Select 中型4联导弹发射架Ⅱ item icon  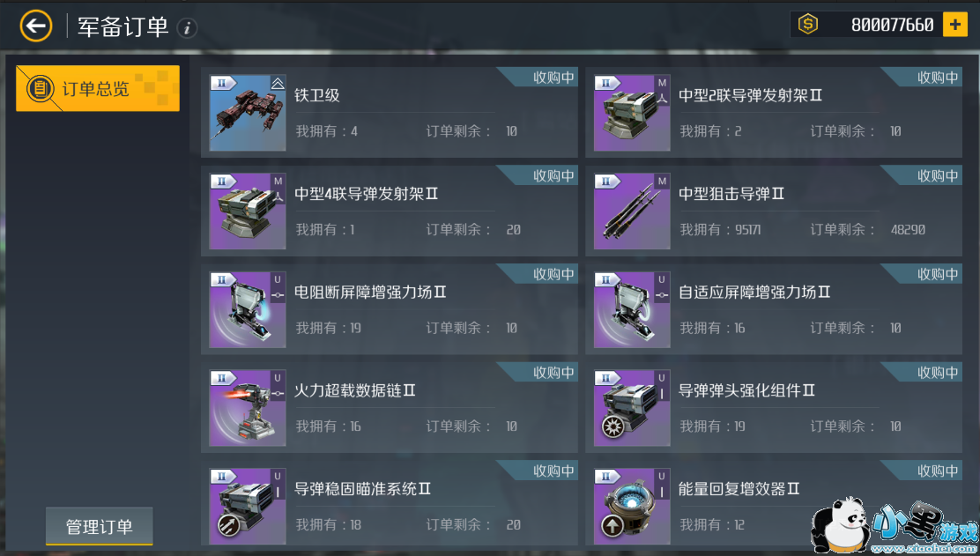pyautogui.click(x=248, y=211)
